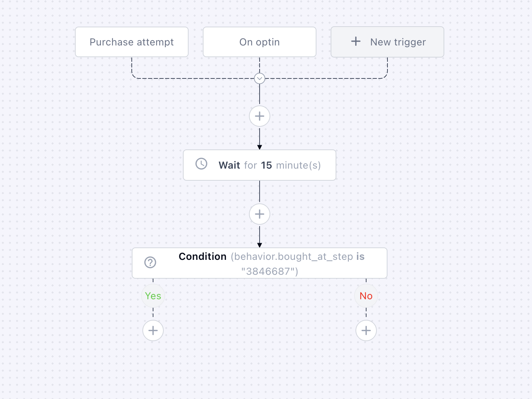Add a step under the No branch

coord(366,330)
